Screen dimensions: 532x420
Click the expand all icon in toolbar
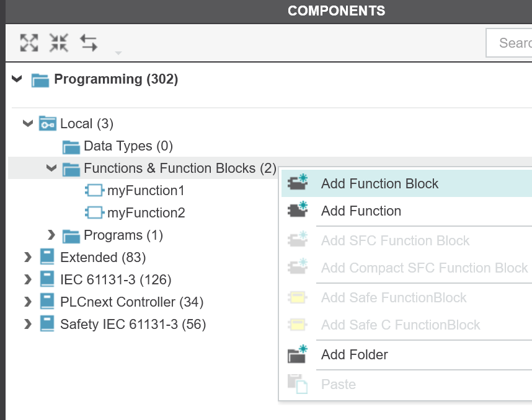coord(29,43)
